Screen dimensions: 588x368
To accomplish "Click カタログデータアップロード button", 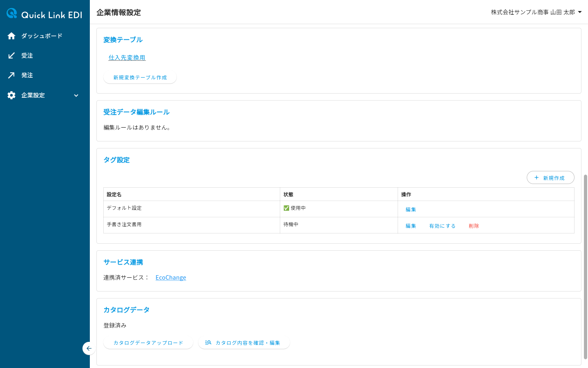I will (148, 343).
